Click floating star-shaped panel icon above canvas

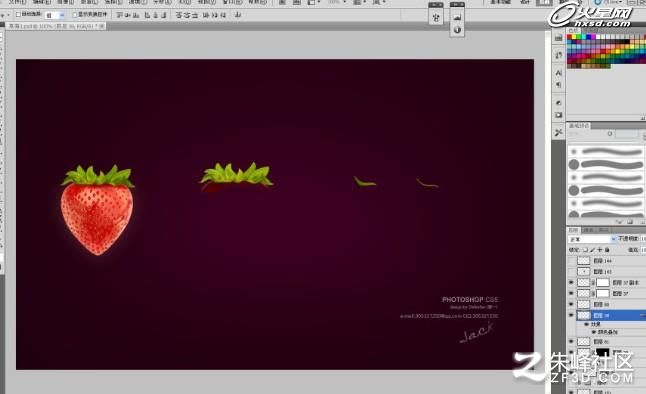point(436,18)
